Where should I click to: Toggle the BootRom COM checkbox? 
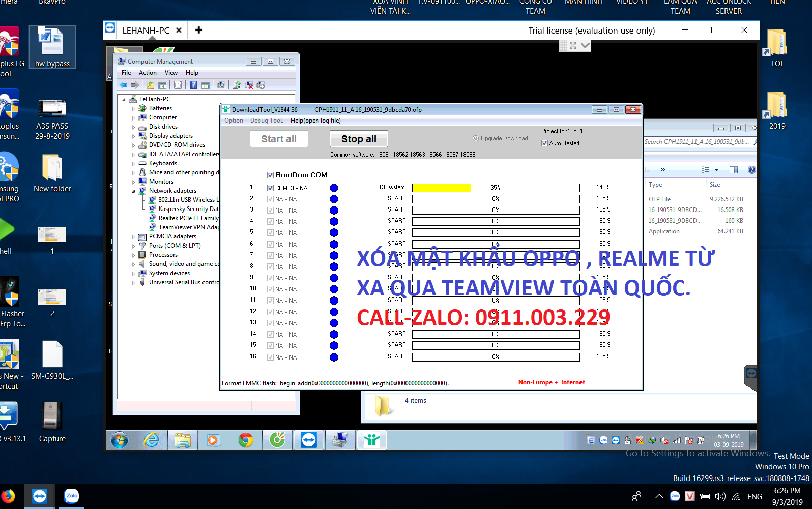[x=271, y=175]
